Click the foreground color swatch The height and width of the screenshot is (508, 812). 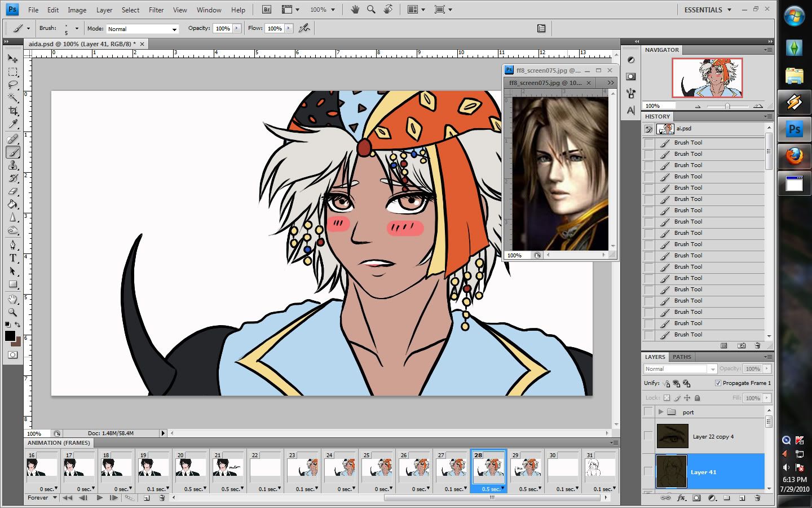10,336
